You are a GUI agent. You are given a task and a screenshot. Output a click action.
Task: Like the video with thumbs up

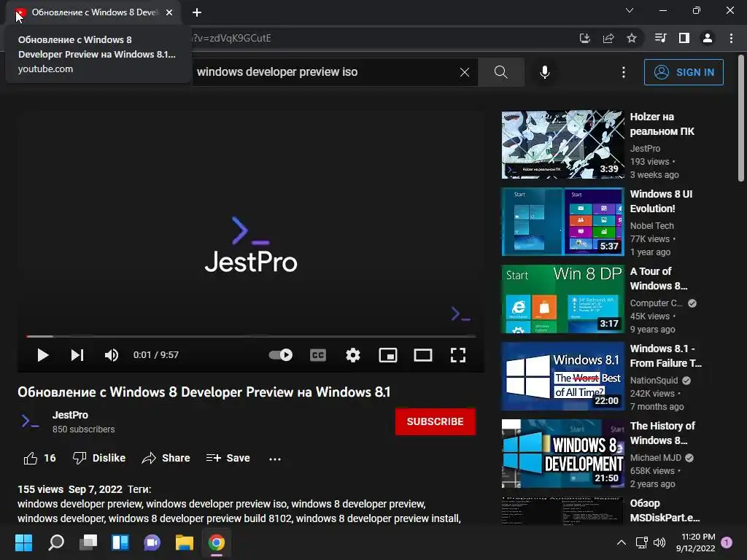point(39,458)
